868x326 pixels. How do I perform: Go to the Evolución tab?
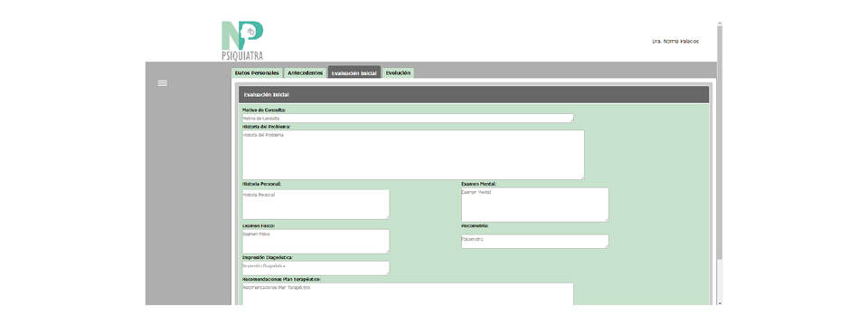(398, 73)
